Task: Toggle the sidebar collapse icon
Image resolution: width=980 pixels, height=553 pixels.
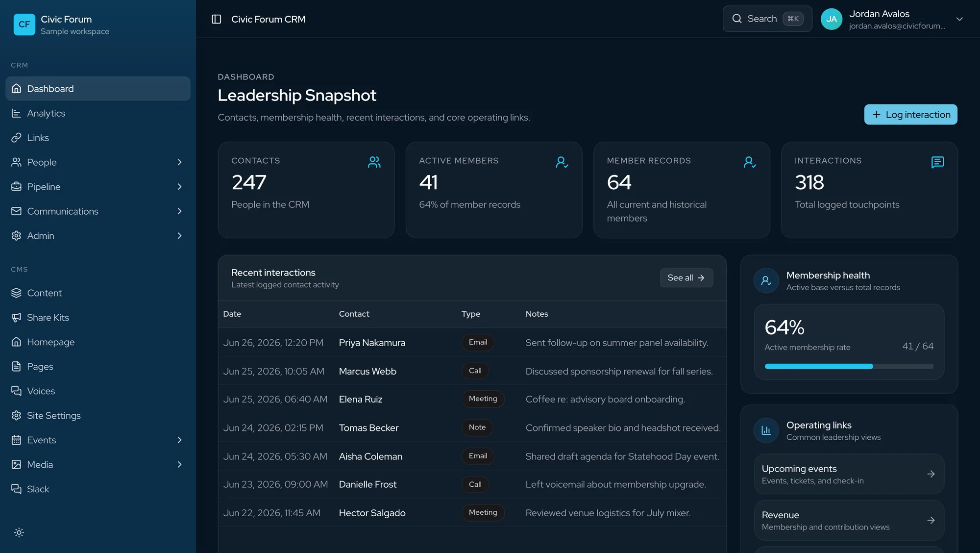Action: [216, 19]
